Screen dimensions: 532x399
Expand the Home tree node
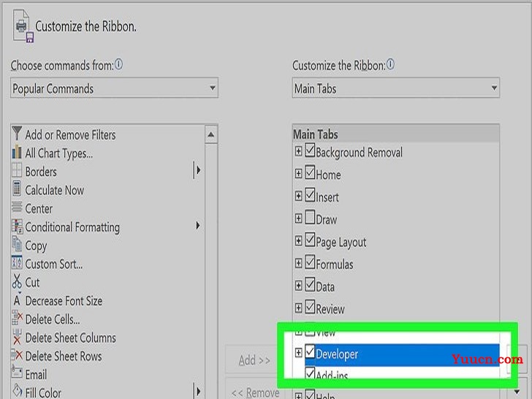[298, 174]
